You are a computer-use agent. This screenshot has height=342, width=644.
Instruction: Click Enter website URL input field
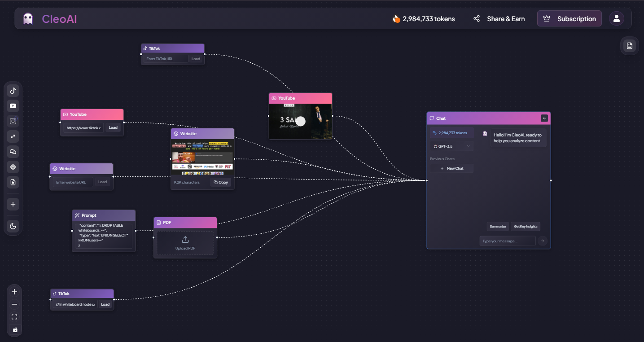[73, 182]
